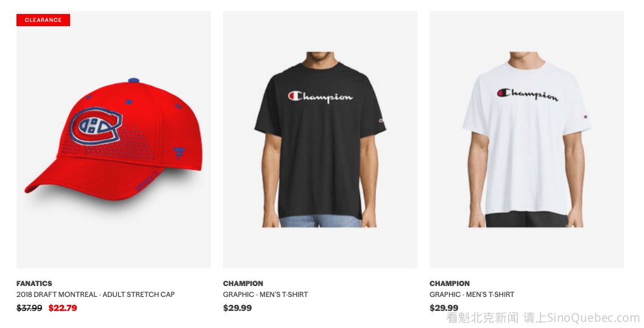Click CHAMPION brand under white t-shirt

click(x=450, y=284)
